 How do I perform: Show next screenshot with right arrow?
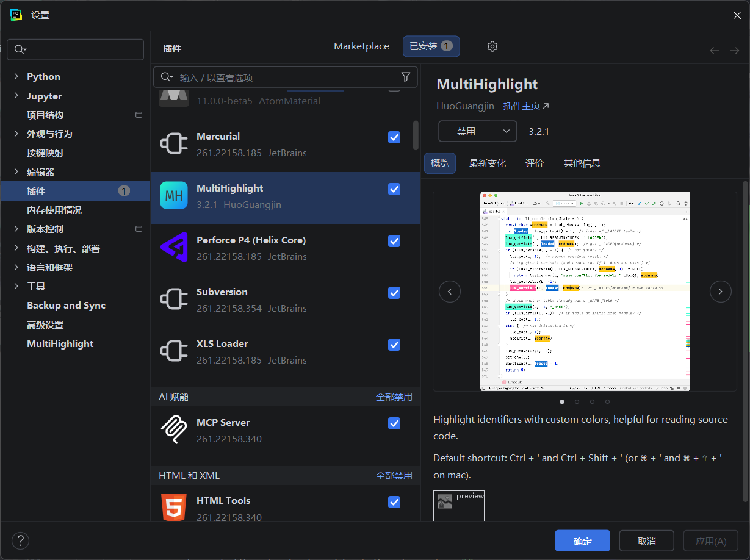click(x=720, y=292)
